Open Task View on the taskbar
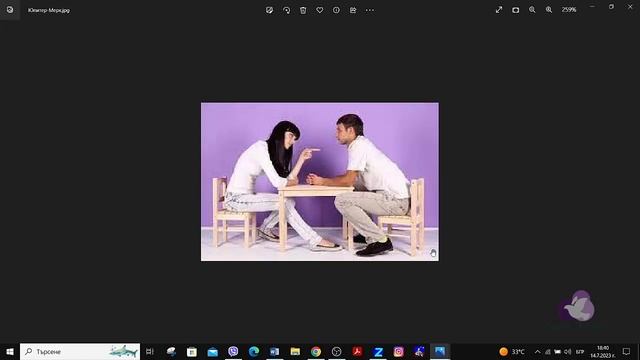 150,351
